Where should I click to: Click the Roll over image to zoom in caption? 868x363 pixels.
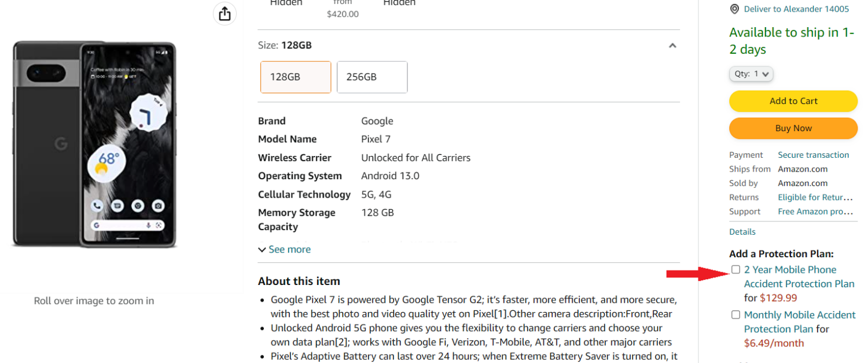(x=94, y=301)
